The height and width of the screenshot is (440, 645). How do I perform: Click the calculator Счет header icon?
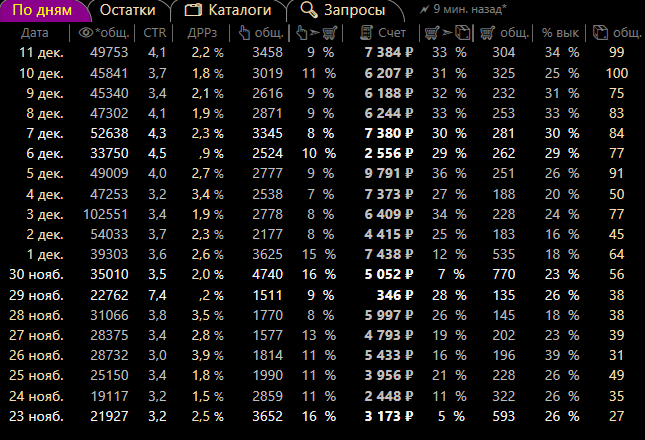[365, 32]
